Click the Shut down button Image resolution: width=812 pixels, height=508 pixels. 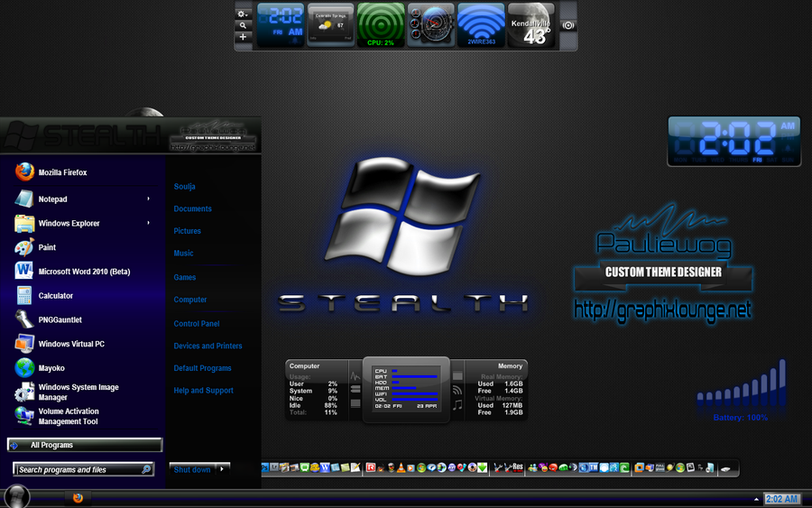192,469
